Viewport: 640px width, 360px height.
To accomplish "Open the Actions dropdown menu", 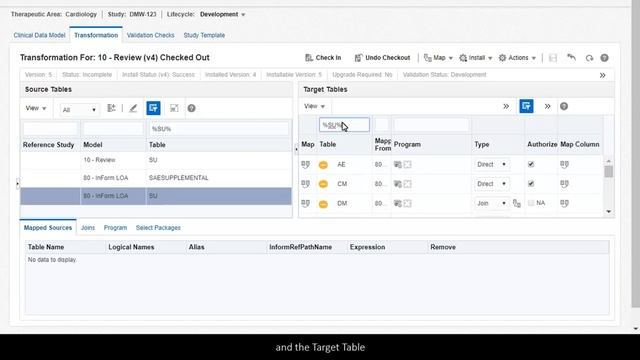I will point(517,58).
